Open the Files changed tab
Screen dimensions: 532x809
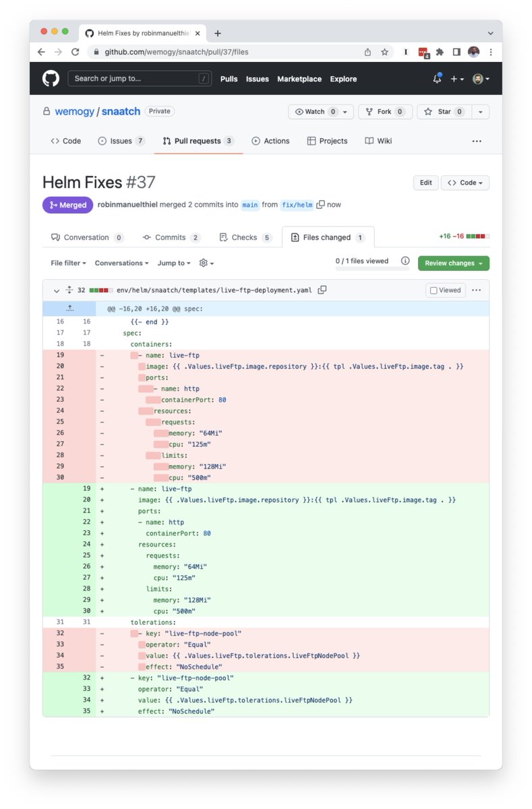[x=328, y=237]
